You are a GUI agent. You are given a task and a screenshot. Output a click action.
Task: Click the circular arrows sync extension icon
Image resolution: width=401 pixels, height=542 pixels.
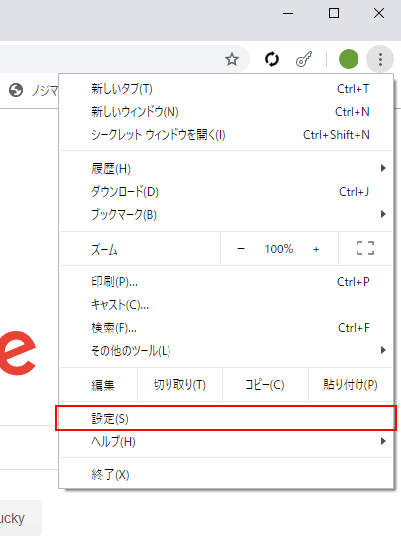tap(272, 59)
